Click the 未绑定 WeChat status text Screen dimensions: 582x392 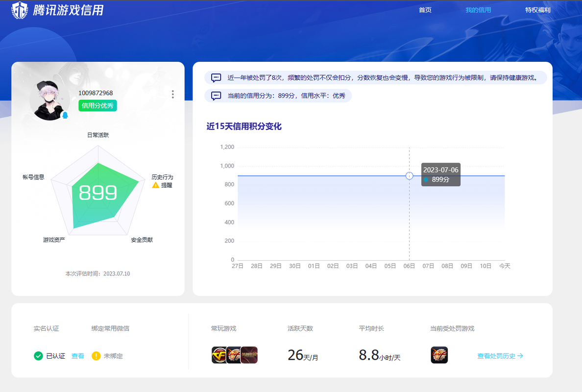point(113,356)
